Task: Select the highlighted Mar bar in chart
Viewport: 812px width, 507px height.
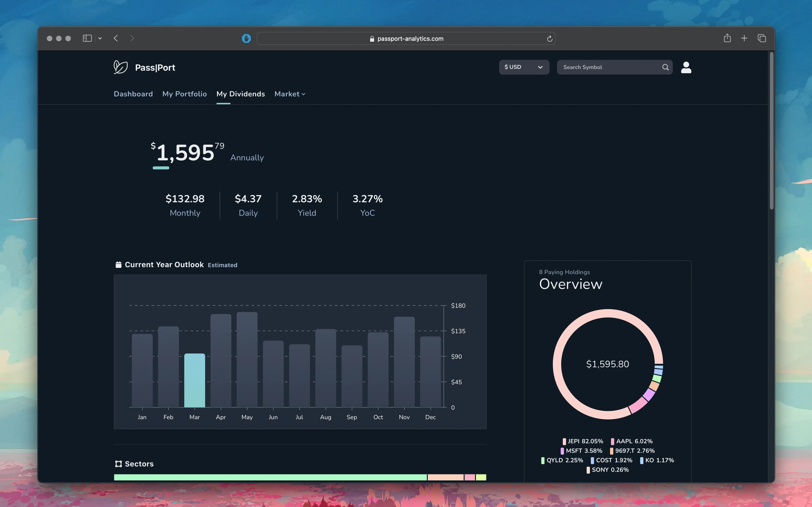Action: tap(194, 380)
